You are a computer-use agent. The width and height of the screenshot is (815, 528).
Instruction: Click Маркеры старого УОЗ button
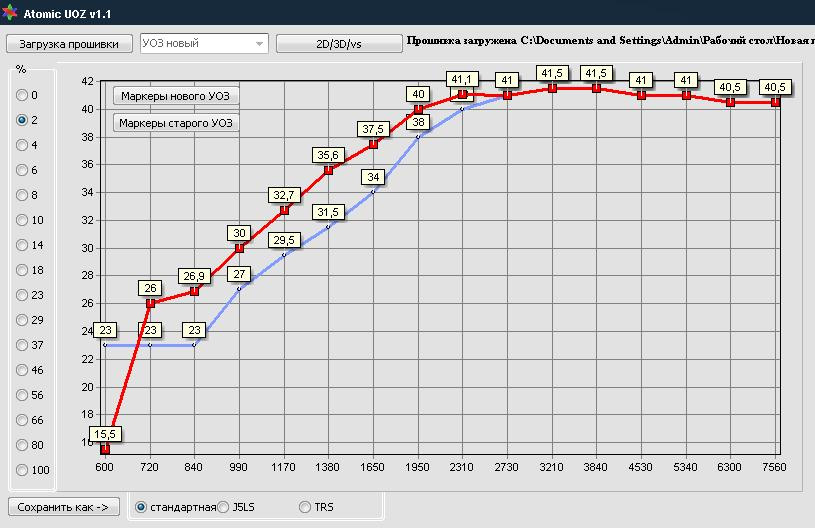pos(176,123)
